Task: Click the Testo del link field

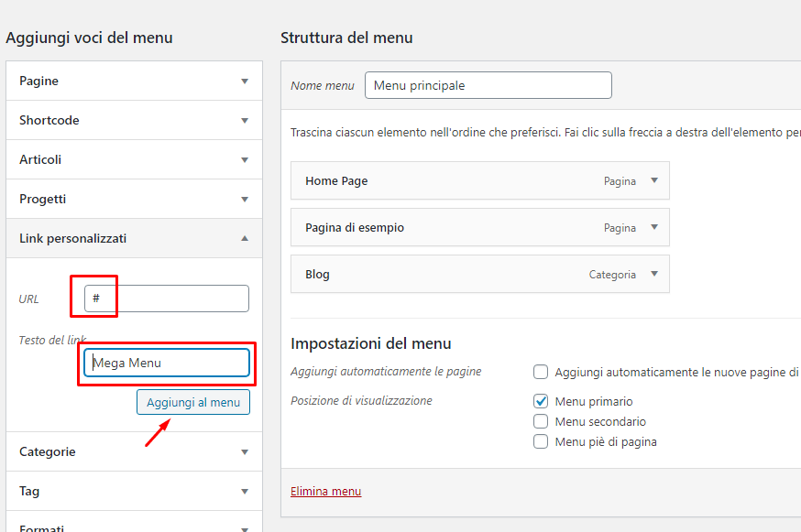Action: 167,363
